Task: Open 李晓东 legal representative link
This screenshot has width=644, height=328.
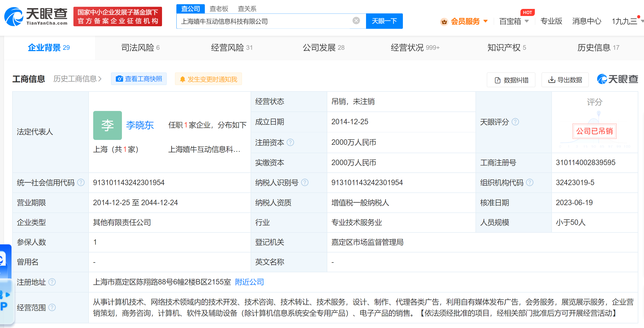Action: coord(140,125)
